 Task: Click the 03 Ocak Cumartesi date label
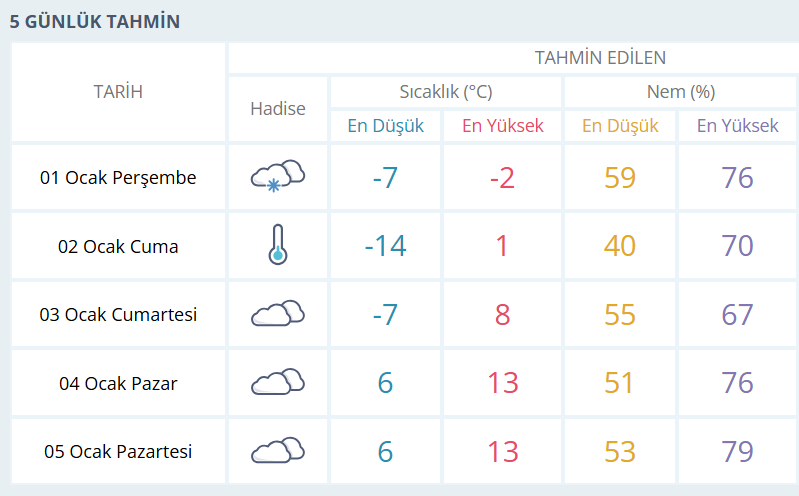click(118, 315)
